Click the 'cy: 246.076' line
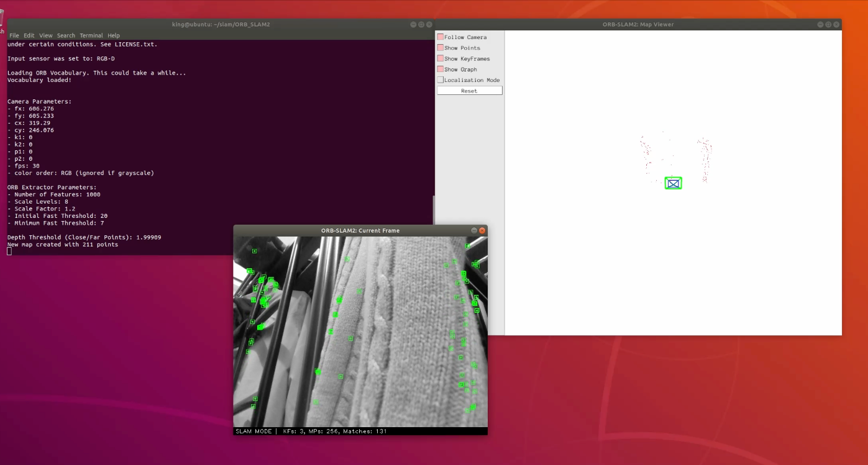This screenshot has width=868, height=465. point(30,130)
